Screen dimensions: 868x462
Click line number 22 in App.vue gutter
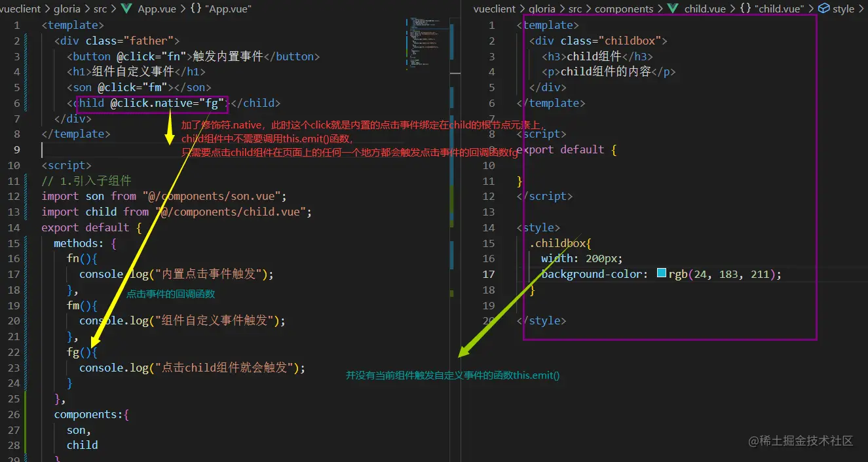click(14, 352)
